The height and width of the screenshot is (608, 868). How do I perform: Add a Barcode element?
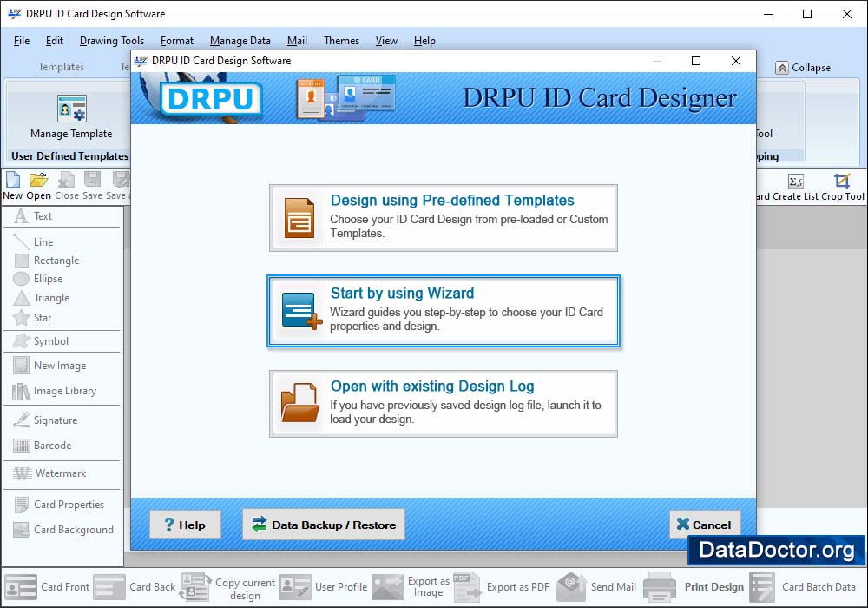pyautogui.click(x=43, y=446)
